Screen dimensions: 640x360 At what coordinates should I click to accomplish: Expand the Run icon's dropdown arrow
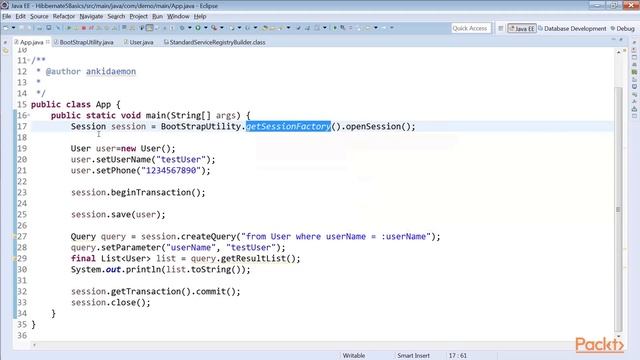tap(206, 28)
